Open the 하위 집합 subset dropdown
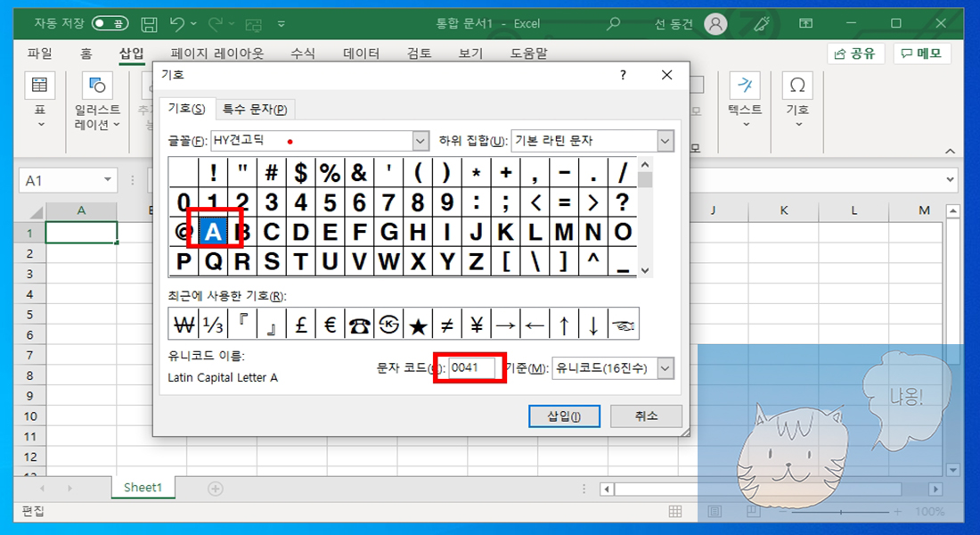The image size is (980, 535). (x=665, y=141)
